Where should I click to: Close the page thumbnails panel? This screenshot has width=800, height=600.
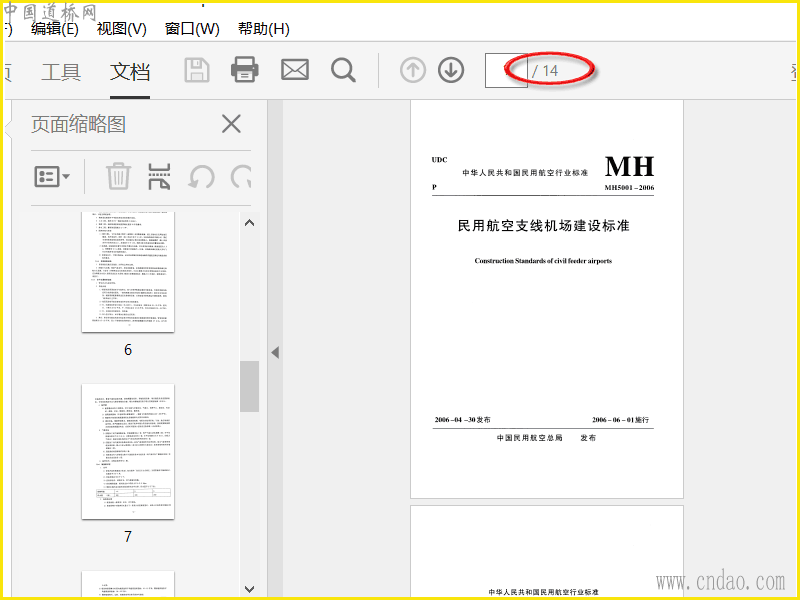pyautogui.click(x=232, y=124)
